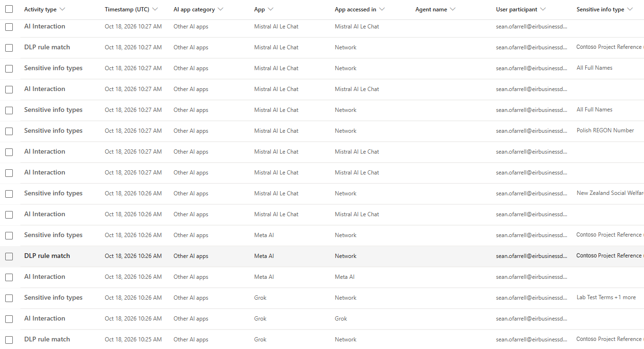Viewport: 644px width, 349px height.
Task: Click the 'New Zealand Social Welfare' cell
Action: pyautogui.click(x=610, y=193)
